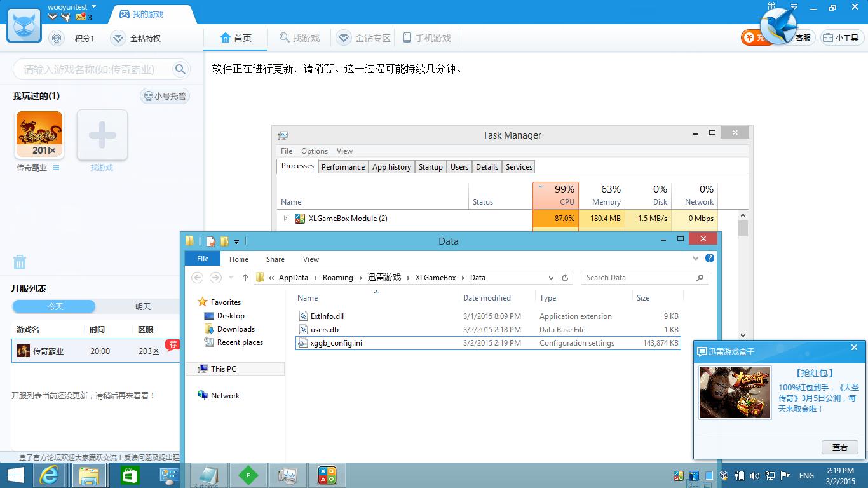Expand the wooyuntest account dropdown

click(x=94, y=6)
